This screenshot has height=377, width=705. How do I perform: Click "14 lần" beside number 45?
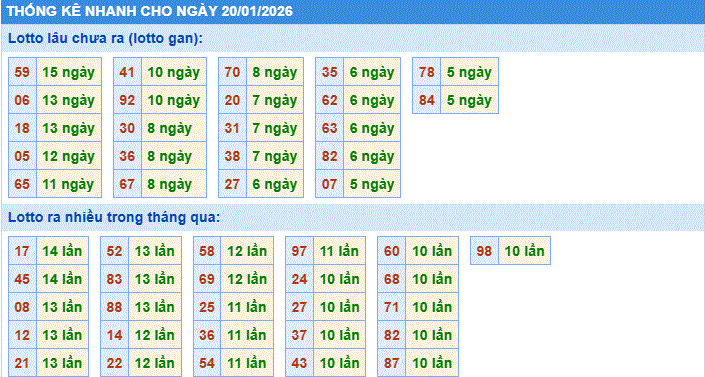[62, 279]
